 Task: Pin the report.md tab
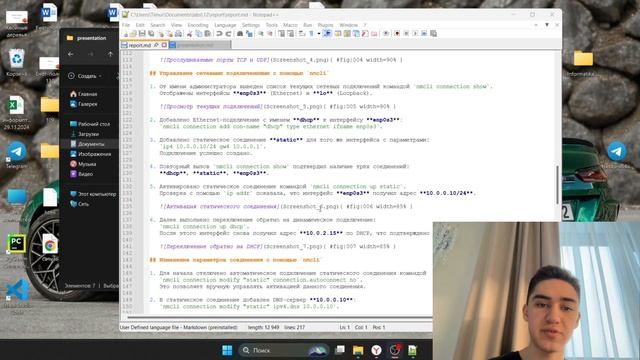pyautogui.click(x=156, y=45)
